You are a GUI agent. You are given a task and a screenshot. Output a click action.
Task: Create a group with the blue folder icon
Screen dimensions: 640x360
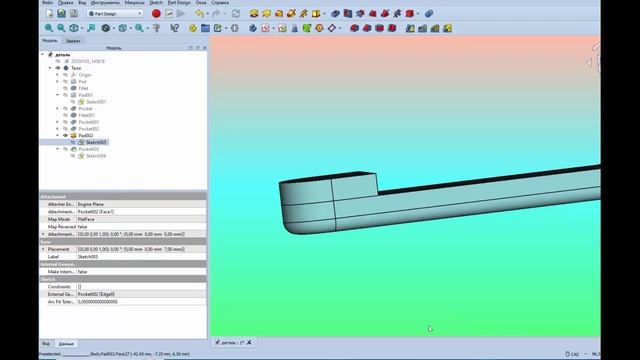(205, 28)
